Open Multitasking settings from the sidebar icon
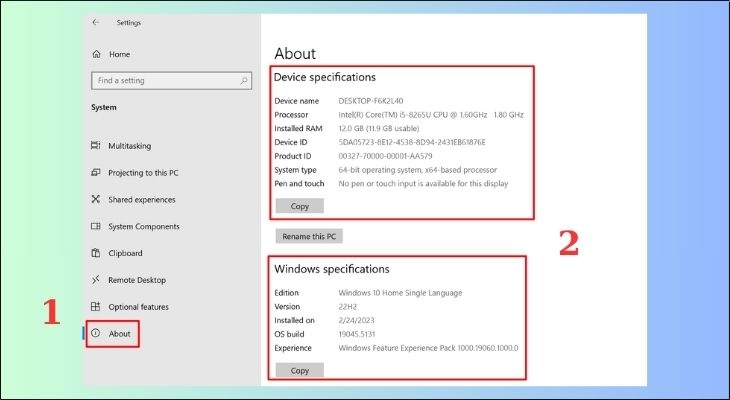This screenshot has width=730, height=400. coord(96,146)
